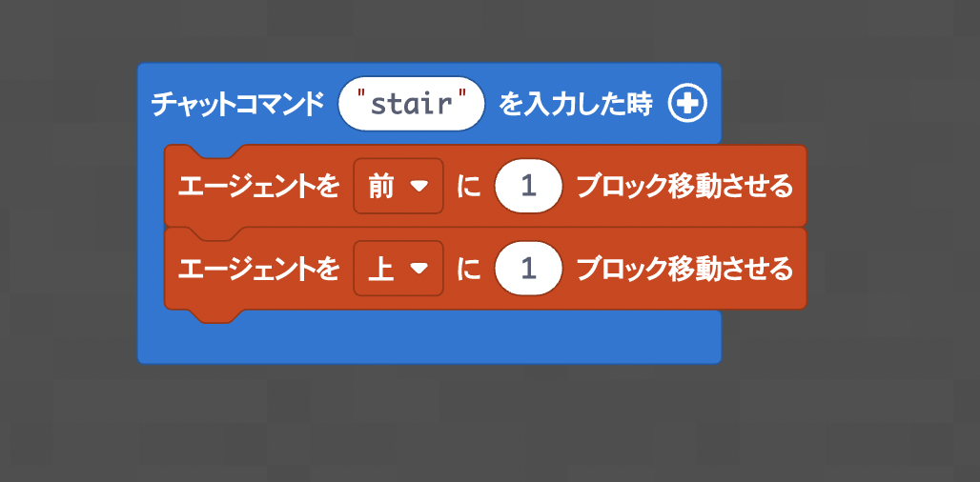The width and height of the screenshot is (980, 482).
Task: Open the 前 direction dropdown
Action: (x=398, y=186)
